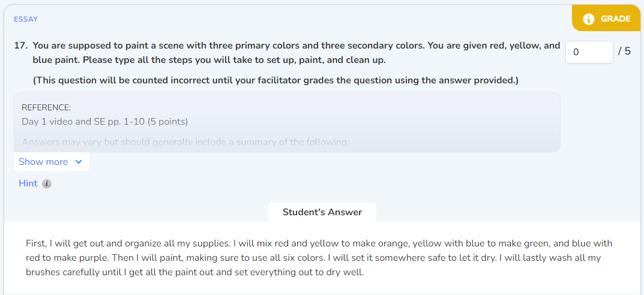Click question number 17
644x295 pixels.
(x=20, y=46)
